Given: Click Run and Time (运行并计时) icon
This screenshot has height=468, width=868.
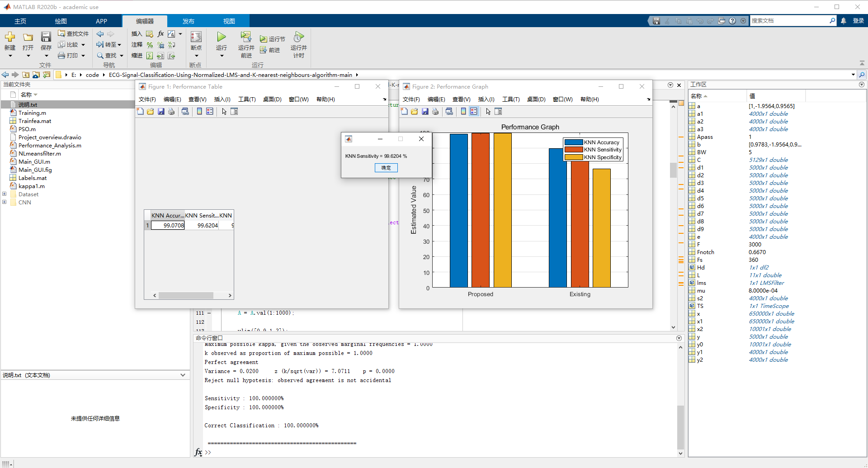Looking at the screenshot, I should (298, 37).
